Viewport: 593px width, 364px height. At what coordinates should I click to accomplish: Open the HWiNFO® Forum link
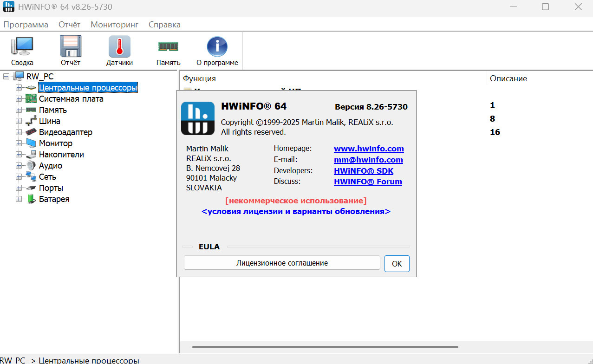368,182
